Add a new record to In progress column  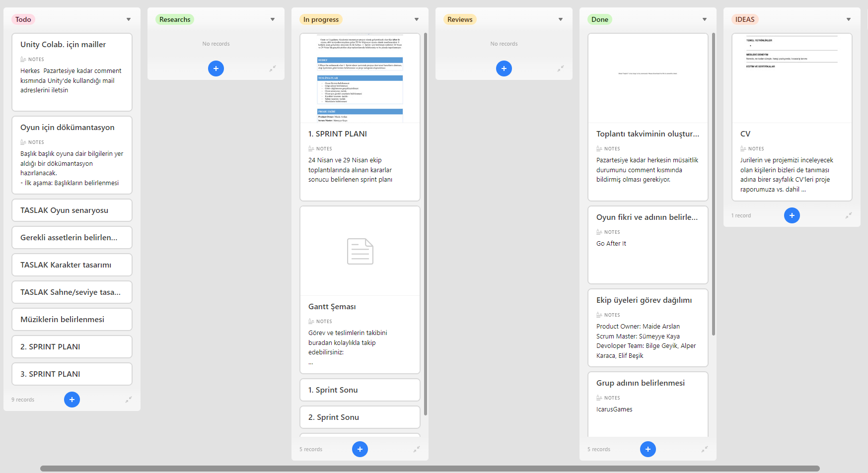pos(360,449)
